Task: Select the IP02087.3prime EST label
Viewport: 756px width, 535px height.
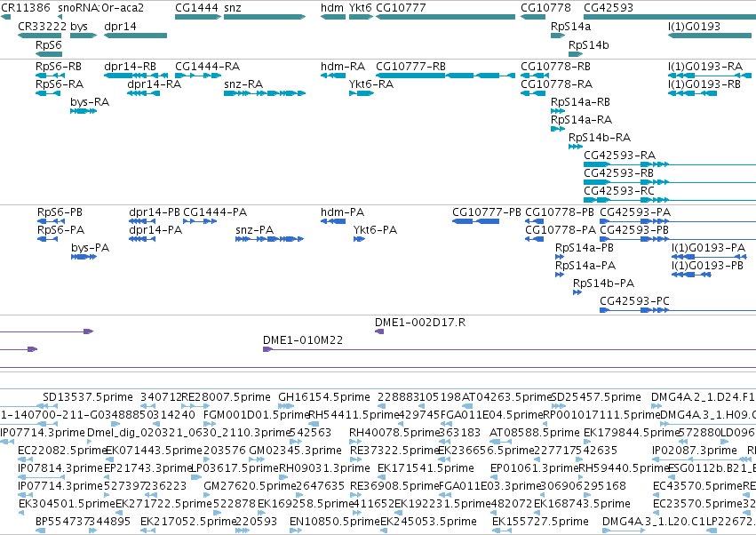Action: [695, 451]
